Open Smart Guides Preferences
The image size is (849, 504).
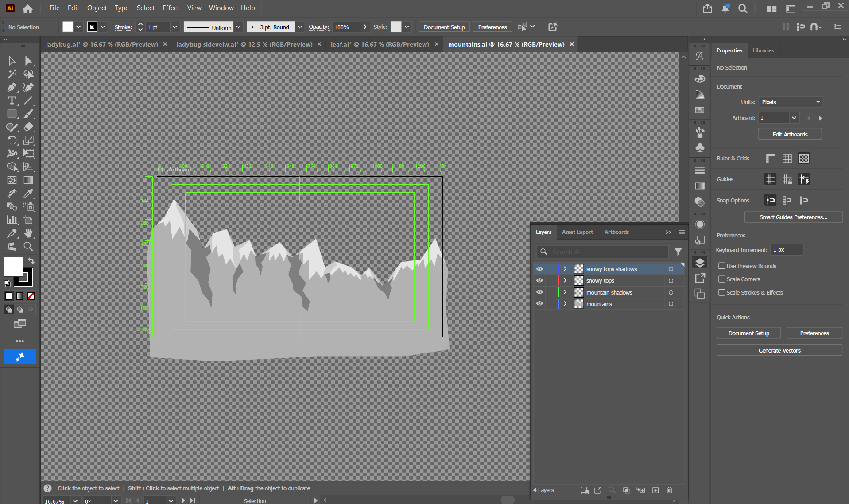coord(793,217)
